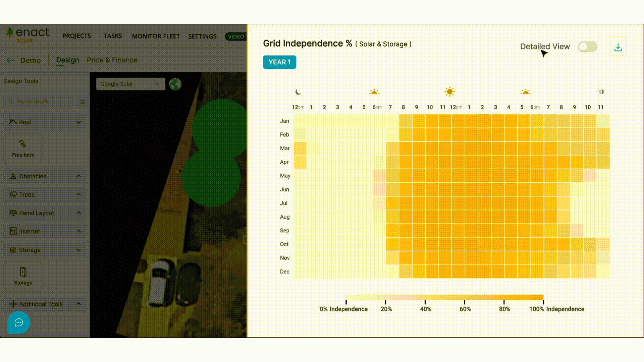Click the Obstacles panel icon

tap(12, 176)
